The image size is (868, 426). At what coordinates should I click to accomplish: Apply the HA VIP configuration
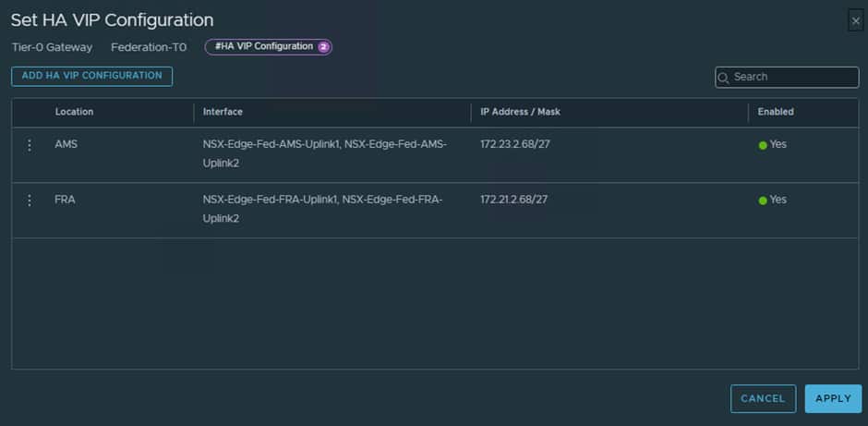833,398
